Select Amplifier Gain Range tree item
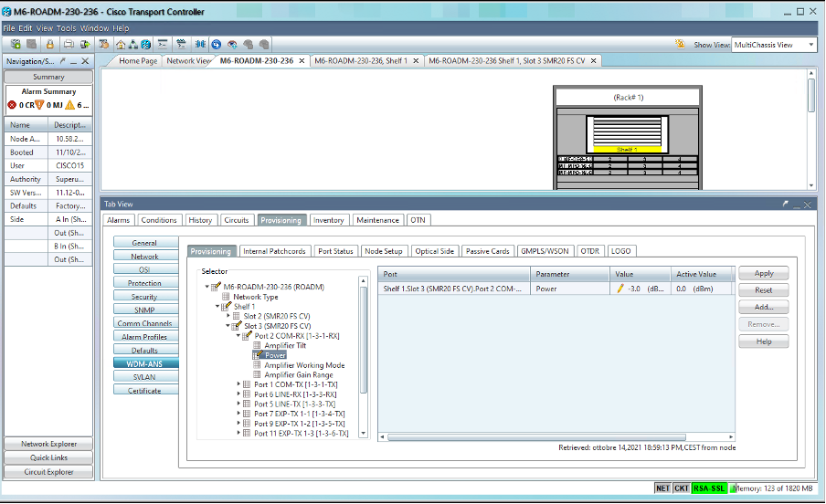The width and height of the screenshot is (826, 504). pyautogui.click(x=299, y=374)
